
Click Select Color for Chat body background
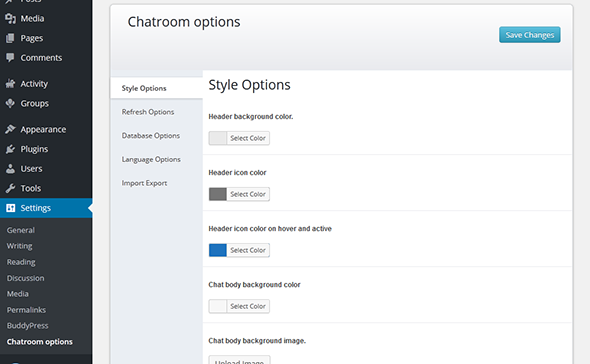248,306
